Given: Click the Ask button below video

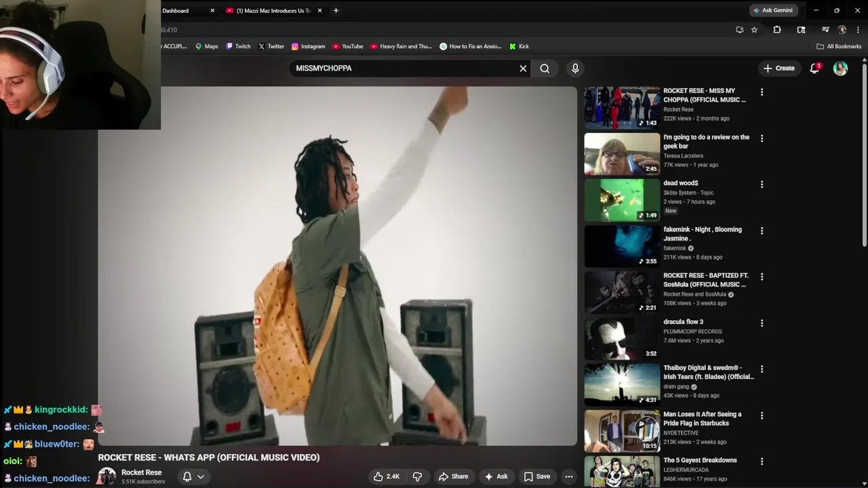Looking at the screenshot, I should (x=496, y=476).
